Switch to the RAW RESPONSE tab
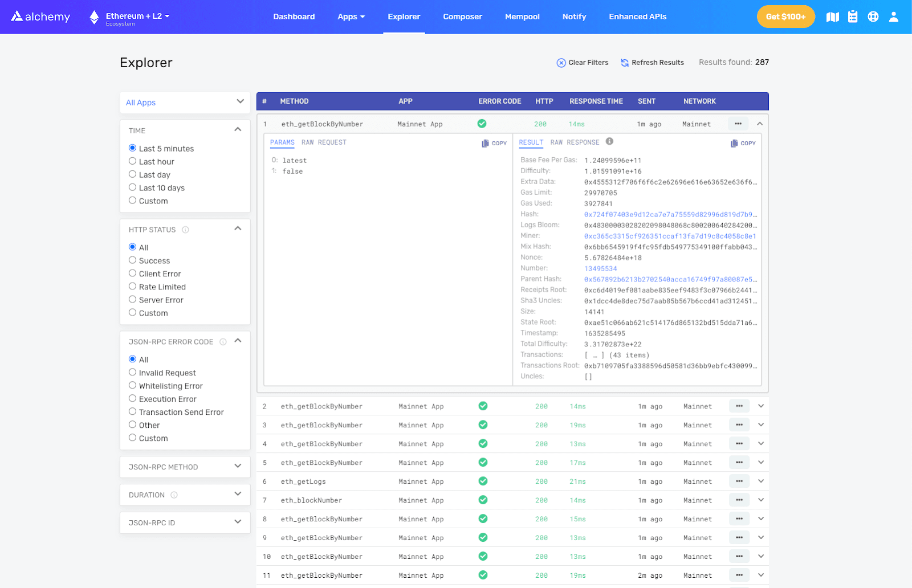This screenshot has height=588, width=912. pyautogui.click(x=576, y=142)
